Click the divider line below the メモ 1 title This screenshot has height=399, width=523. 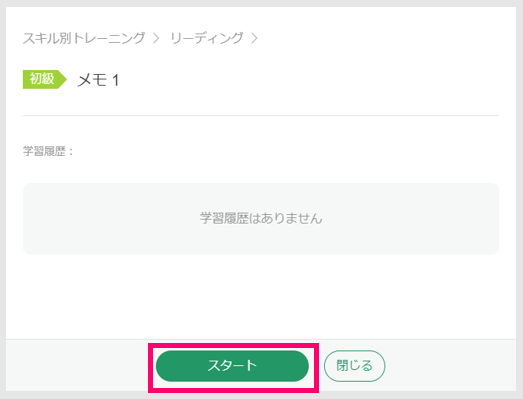261,115
